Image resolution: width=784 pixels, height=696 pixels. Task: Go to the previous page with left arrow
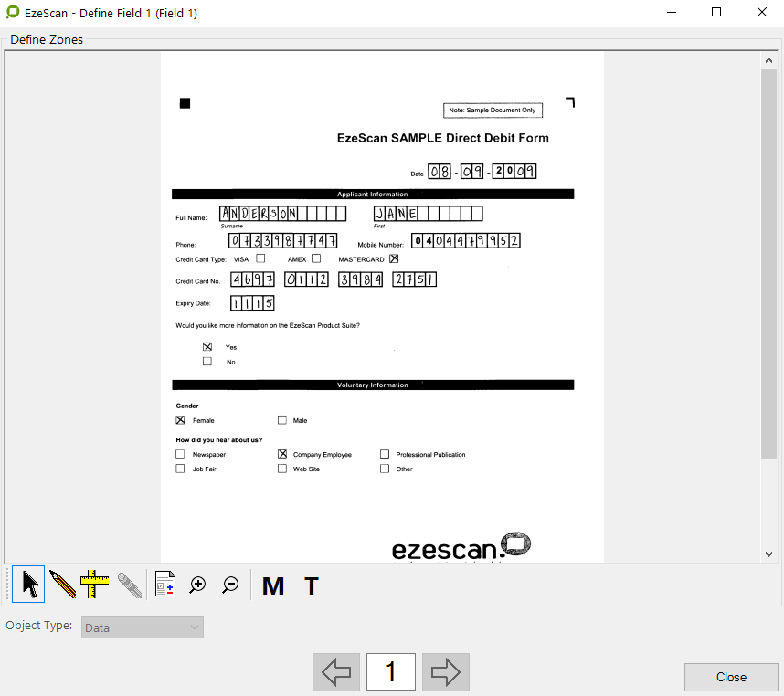point(335,672)
